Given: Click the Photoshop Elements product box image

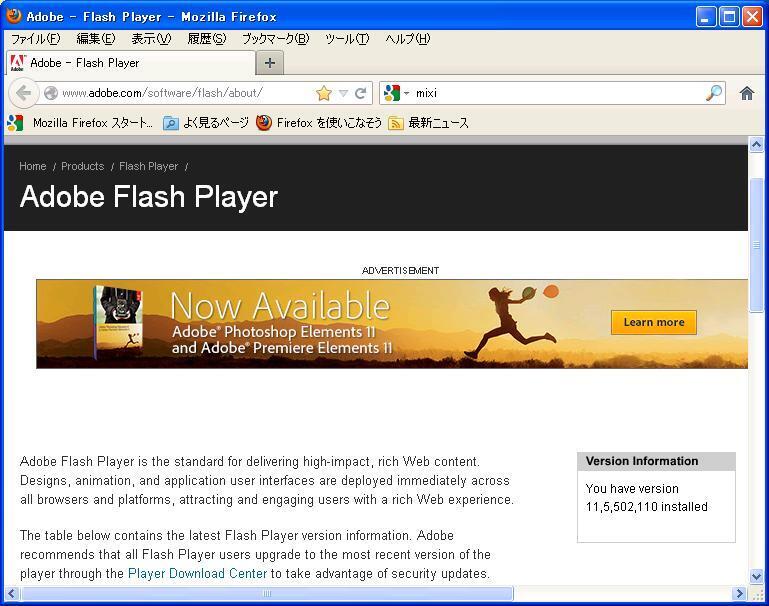Looking at the screenshot, I should pos(119,321).
